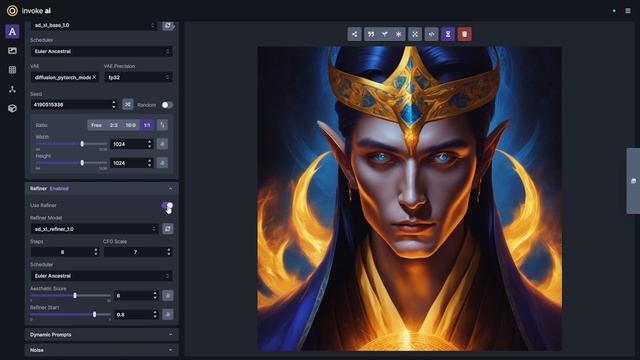Screen dimensions: 640x360
Task: Select the 16:9 aspect ratio
Action: coord(131,125)
